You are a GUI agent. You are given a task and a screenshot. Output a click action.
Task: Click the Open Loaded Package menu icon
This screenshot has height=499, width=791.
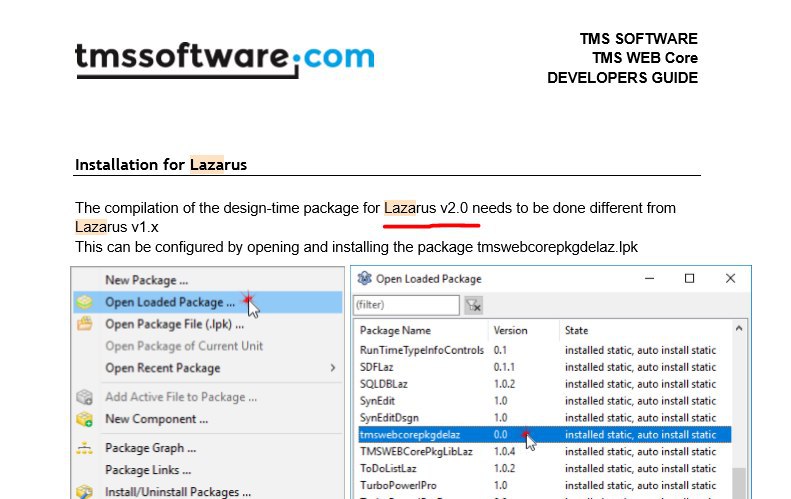(84, 302)
